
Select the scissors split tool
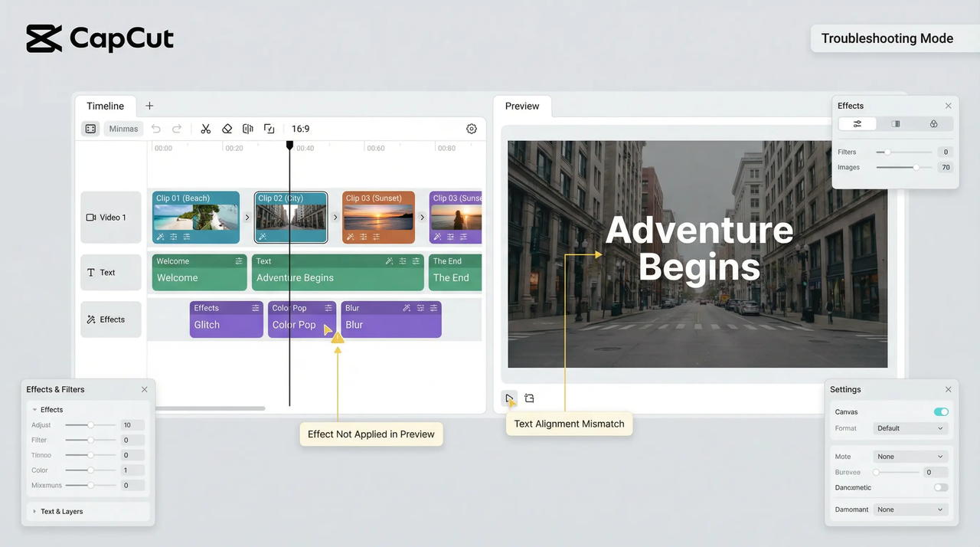click(206, 129)
